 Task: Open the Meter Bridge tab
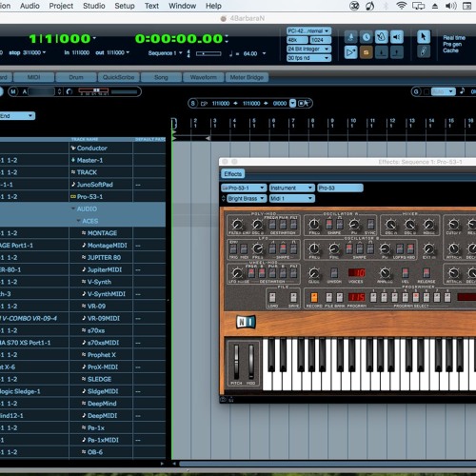click(247, 77)
